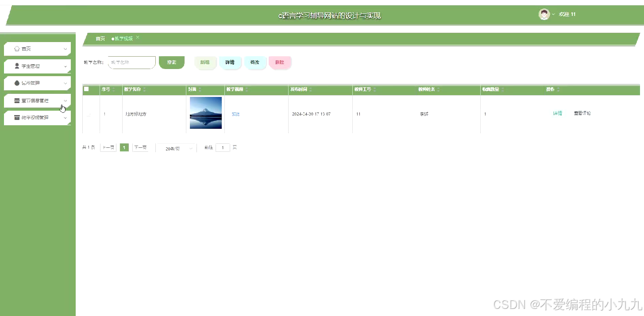Click the sort arrows of the 操作 column
The width and height of the screenshot is (644, 316).
[x=558, y=90]
